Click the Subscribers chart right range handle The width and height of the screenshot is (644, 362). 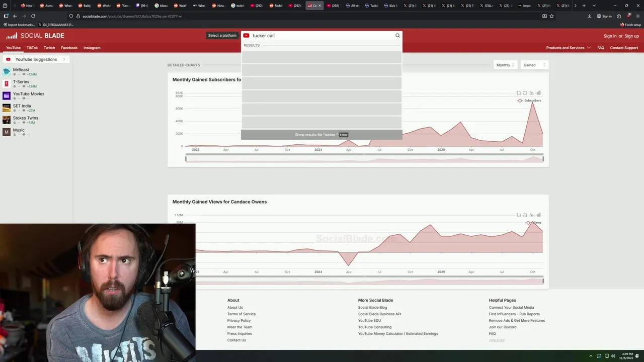(543, 159)
